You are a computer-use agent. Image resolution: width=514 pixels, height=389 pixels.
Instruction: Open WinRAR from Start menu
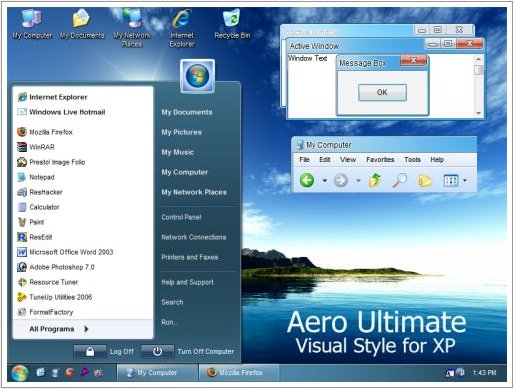36,147
